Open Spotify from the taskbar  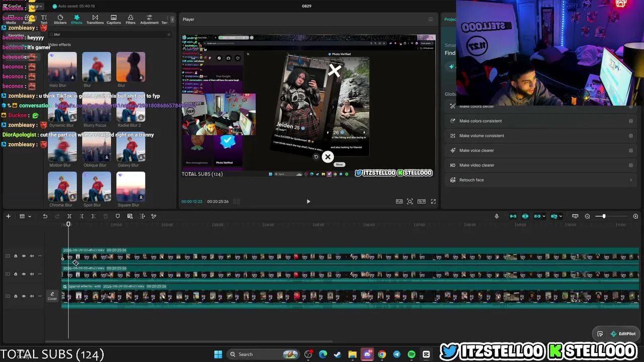coord(412,354)
